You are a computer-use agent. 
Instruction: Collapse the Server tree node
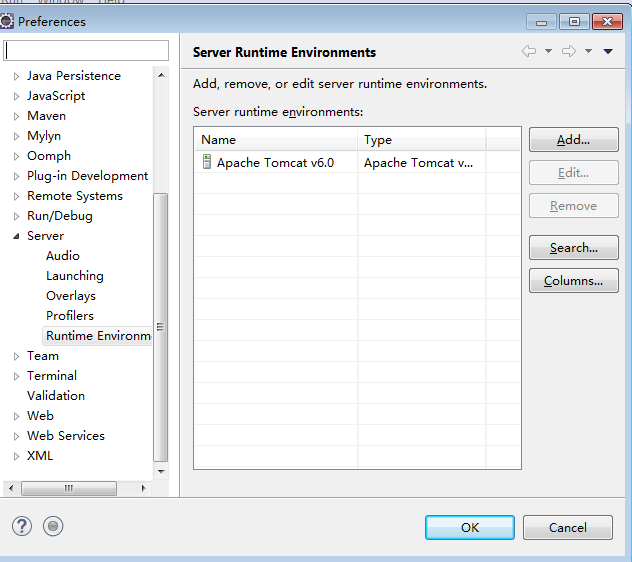[16, 236]
